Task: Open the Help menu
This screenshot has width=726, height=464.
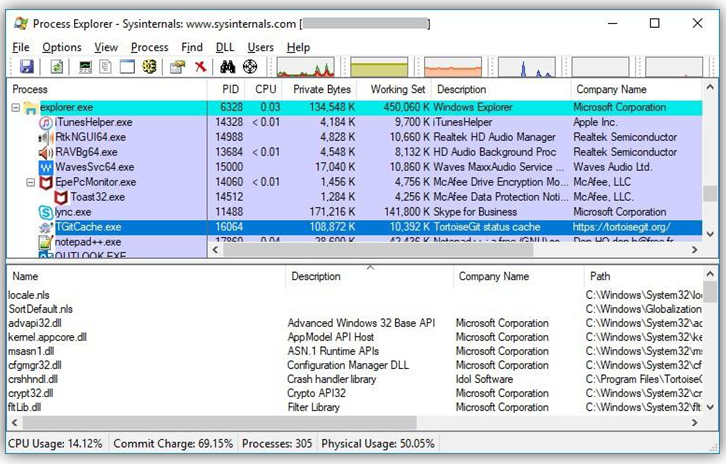Action: [x=298, y=47]
